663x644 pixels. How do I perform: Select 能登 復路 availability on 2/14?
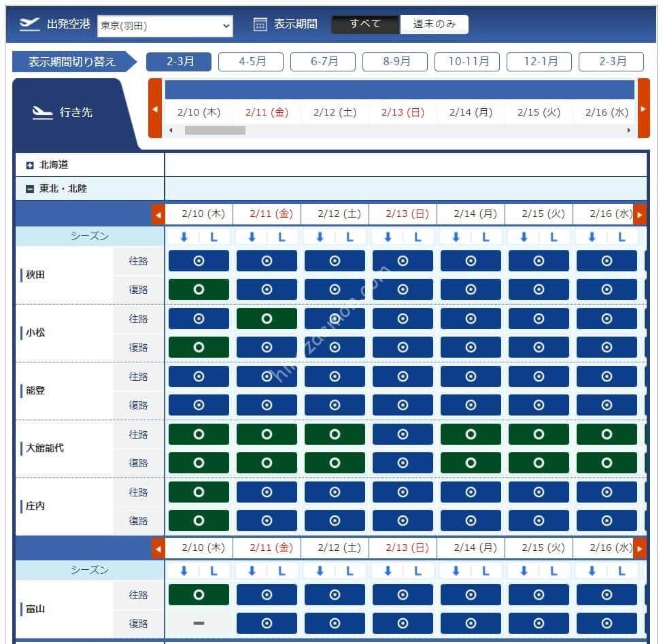click(x=471, y=405)
